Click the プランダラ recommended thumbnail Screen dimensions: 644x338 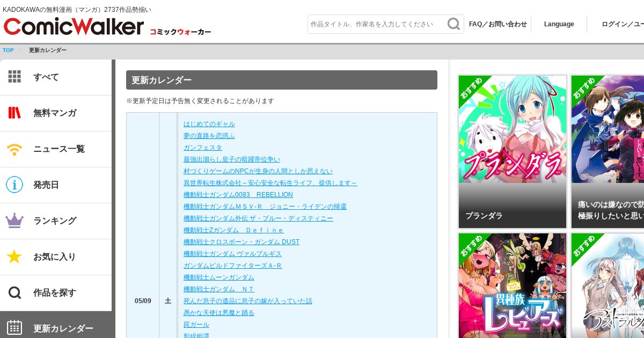513,129
